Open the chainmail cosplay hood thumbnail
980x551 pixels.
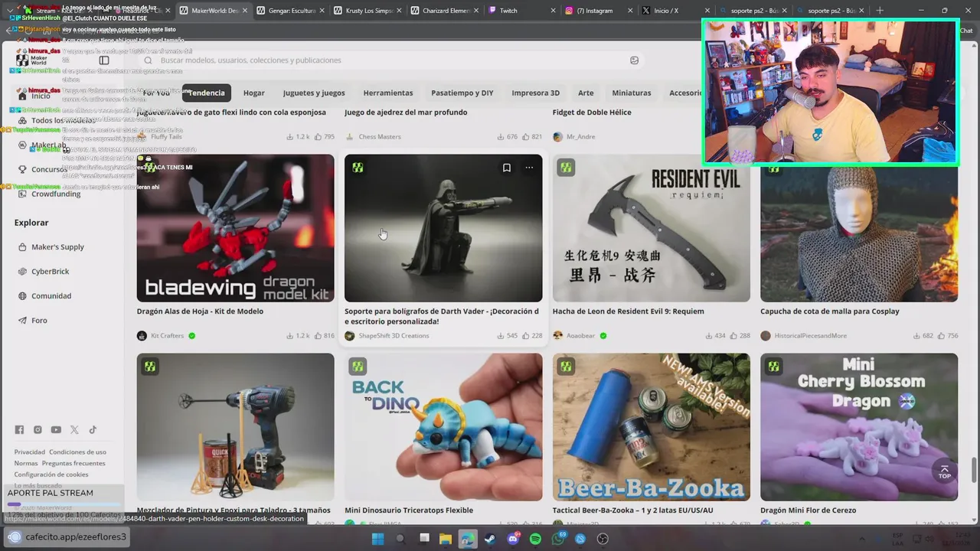859,228
